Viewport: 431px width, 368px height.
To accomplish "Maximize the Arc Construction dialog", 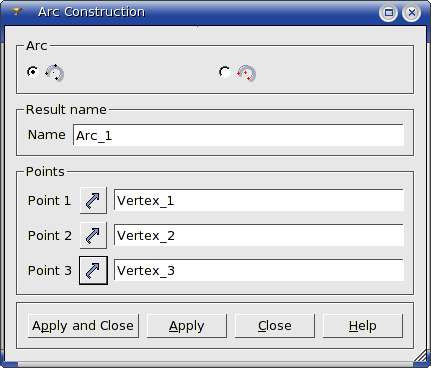I will (x=388, y=13).
